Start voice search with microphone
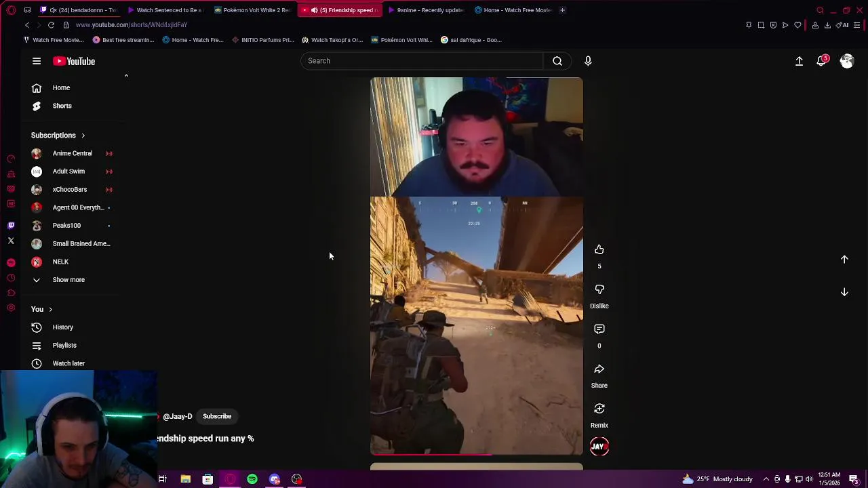 (588, 61)
